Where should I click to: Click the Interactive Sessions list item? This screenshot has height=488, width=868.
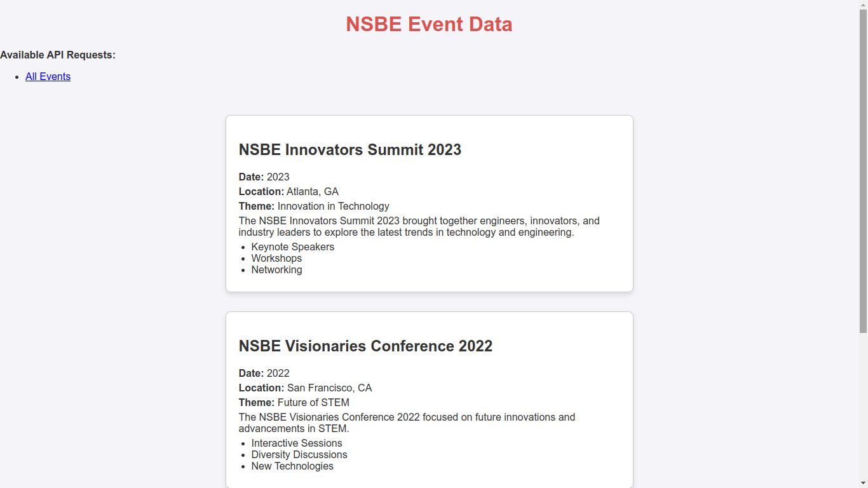[297, 444]
